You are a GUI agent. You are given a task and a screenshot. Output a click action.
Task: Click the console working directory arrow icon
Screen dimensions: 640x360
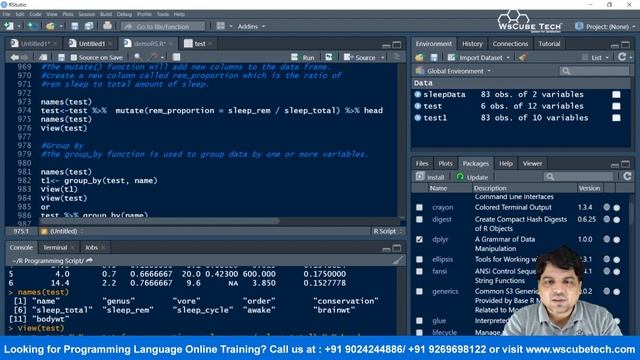[89, 260]
